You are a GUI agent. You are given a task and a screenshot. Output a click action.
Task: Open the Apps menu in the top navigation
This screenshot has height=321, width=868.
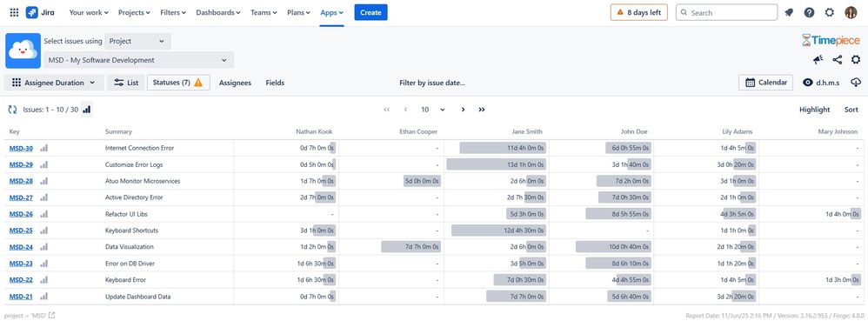click(x=331, y=12)
